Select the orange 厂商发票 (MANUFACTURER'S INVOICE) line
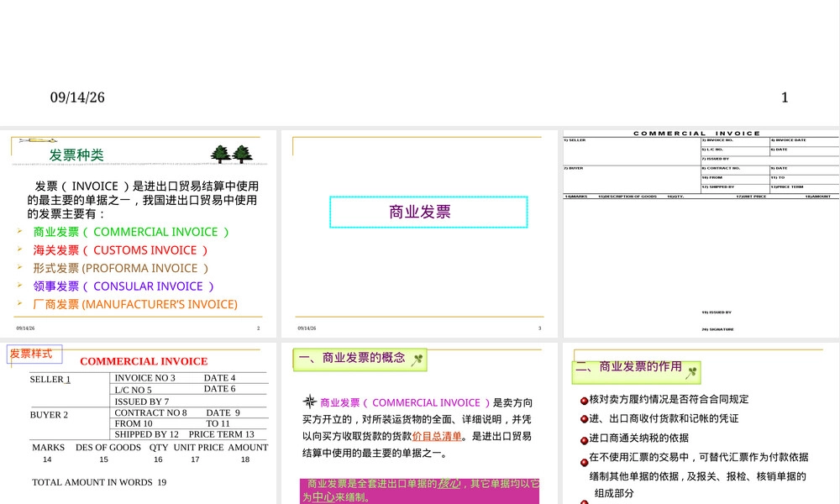 (x=135, y=304)
